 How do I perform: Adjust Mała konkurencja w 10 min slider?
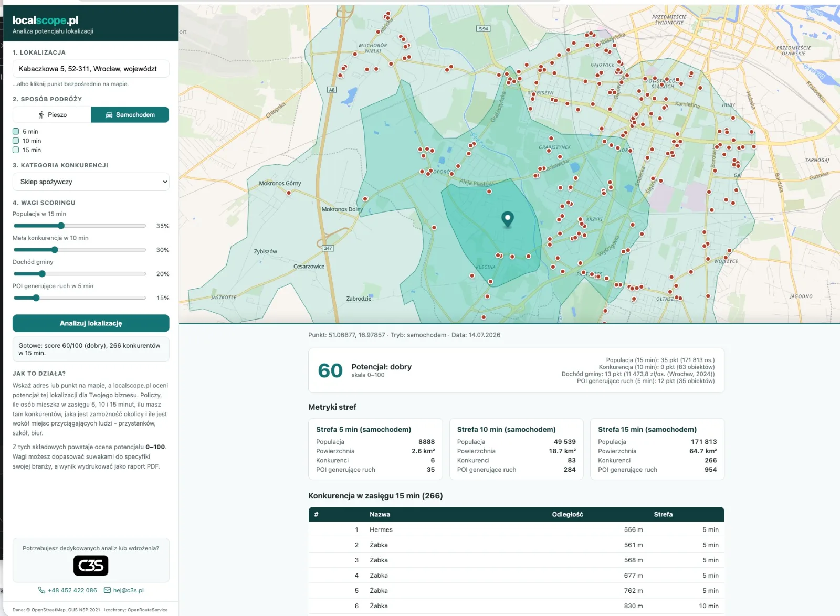pos(79,250)
